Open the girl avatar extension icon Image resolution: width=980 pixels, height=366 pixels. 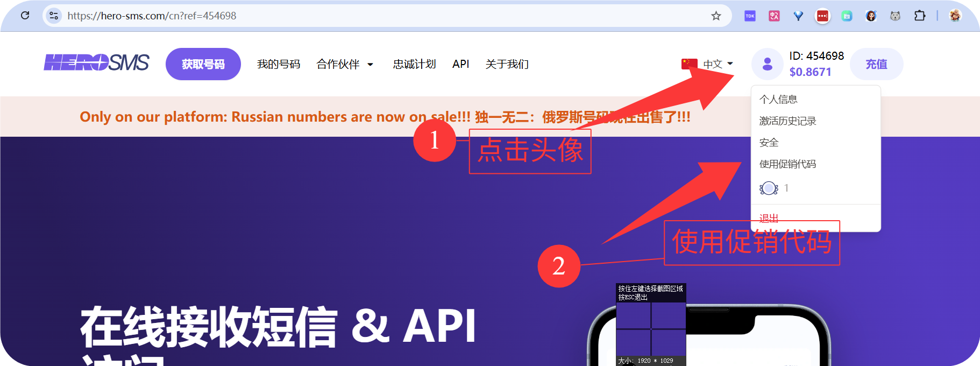871,16
